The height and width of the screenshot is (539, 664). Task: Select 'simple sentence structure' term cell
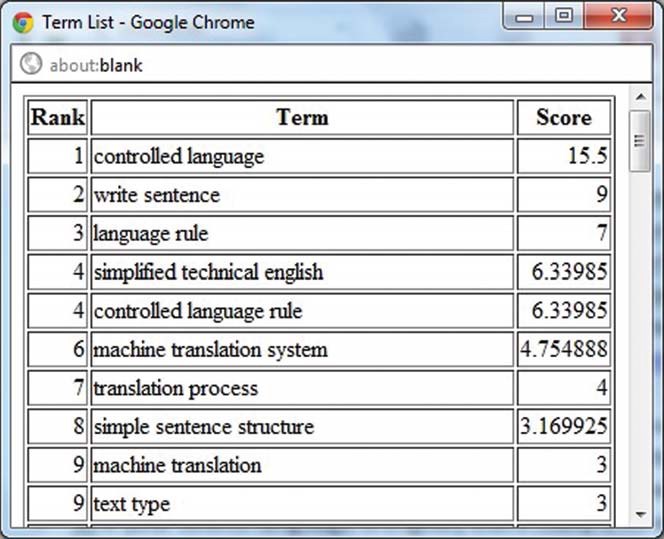[302, 426]
